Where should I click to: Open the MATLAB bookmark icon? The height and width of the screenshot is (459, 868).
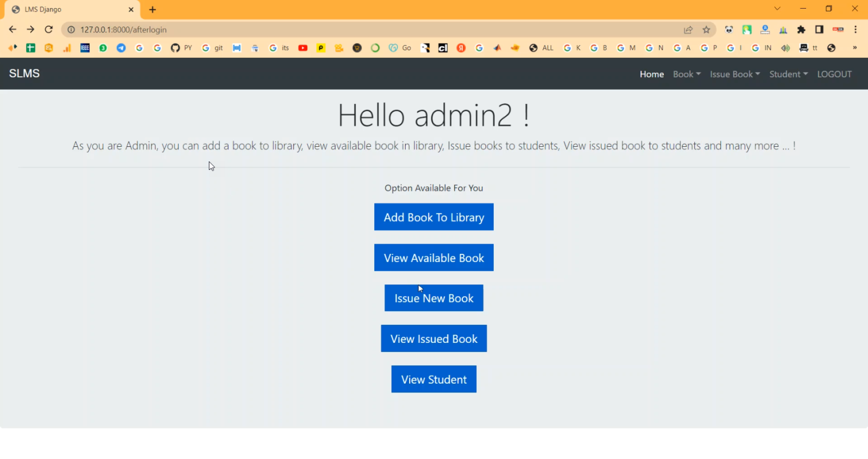(497, 48)
